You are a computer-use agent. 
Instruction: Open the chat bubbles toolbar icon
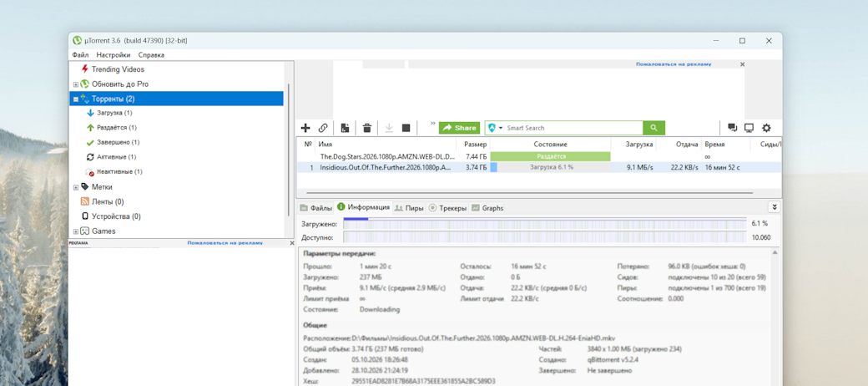(x=733, y=128)
